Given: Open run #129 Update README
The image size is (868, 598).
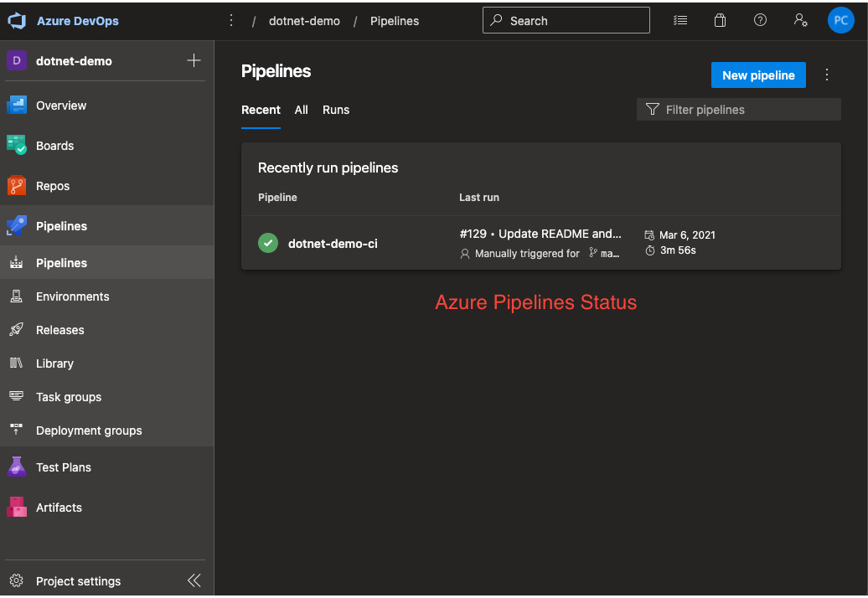Looking at the screenshot, I should [540, 234].
